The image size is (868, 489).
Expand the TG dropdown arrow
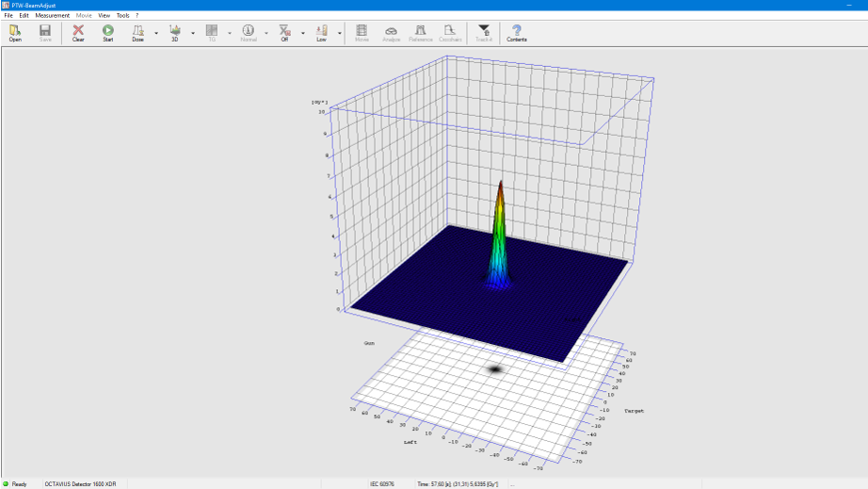coord(229,33)
